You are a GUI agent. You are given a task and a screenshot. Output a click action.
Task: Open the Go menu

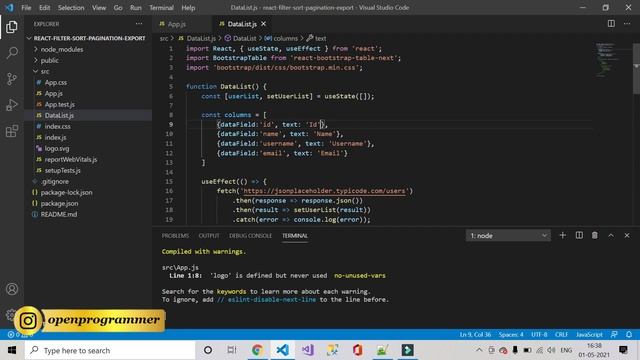pos(118,8)
